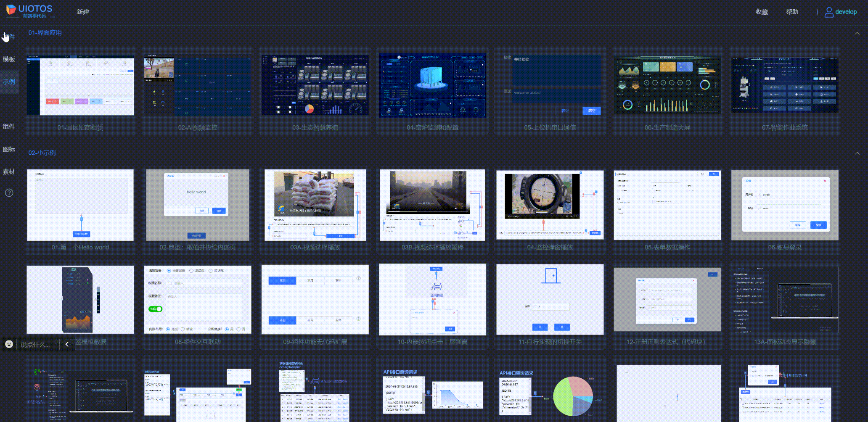Open 收藏 in the top bar
This screenshot has height=422, width=868.
(x=761, y=12)
